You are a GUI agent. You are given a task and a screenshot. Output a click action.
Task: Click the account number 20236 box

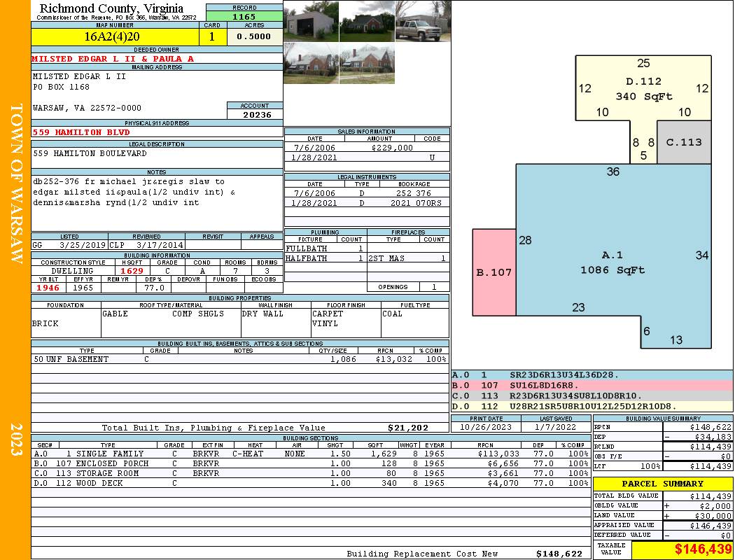click(255, 114)
